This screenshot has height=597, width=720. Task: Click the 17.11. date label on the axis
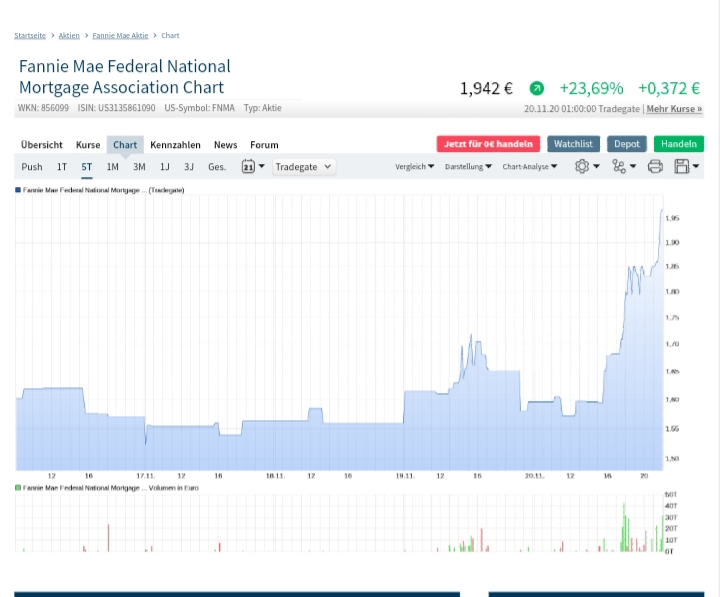pyautogui.click(x=146, y=476)
